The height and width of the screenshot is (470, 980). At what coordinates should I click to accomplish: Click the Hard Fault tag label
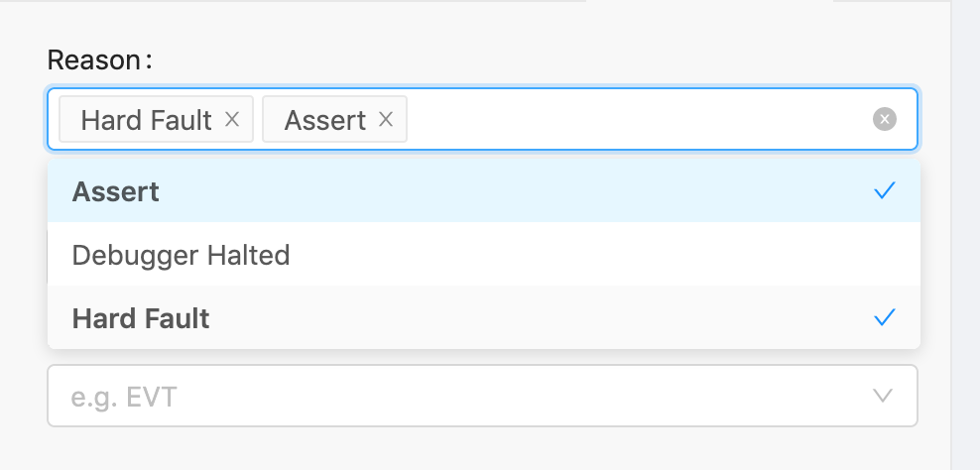pos(146,120)
